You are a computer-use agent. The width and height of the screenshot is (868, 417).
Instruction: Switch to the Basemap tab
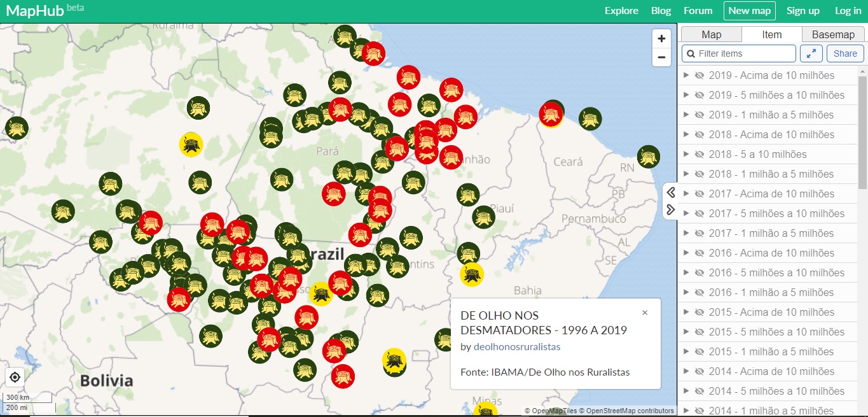(x=834, y=34)
